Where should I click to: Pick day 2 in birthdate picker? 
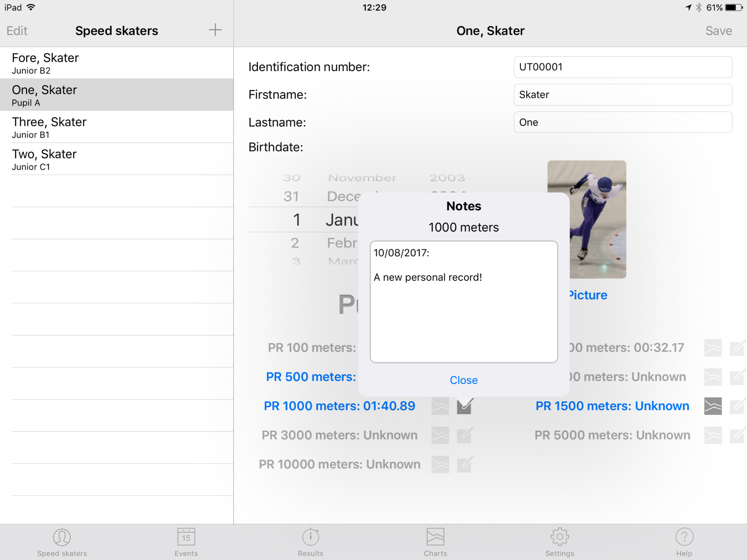[295, 243]
